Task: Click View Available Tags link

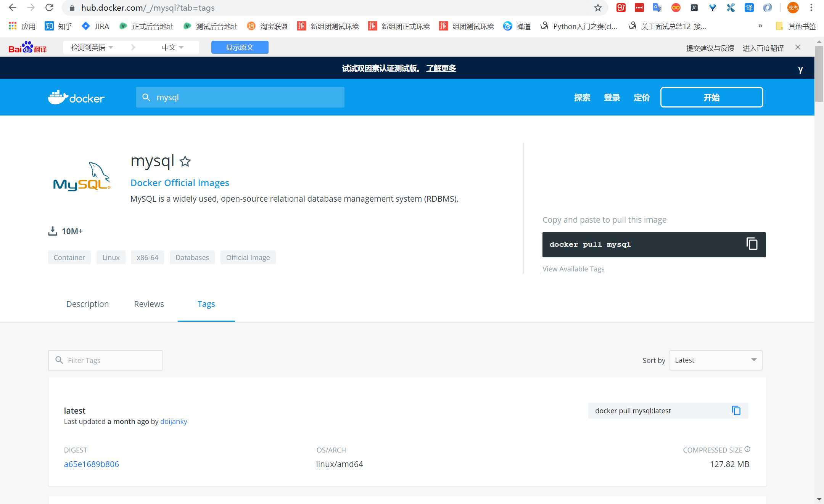Action: [x=573, y=269]
